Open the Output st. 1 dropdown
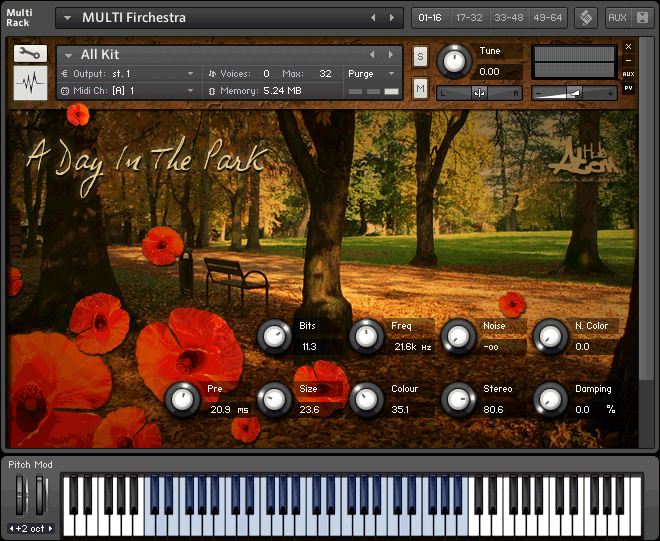 [x=129, y=74]
